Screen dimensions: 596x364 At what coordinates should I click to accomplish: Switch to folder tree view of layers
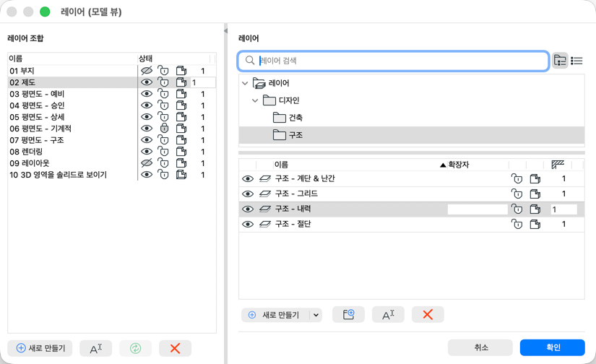pyautogui.click(x=560, y=61)
